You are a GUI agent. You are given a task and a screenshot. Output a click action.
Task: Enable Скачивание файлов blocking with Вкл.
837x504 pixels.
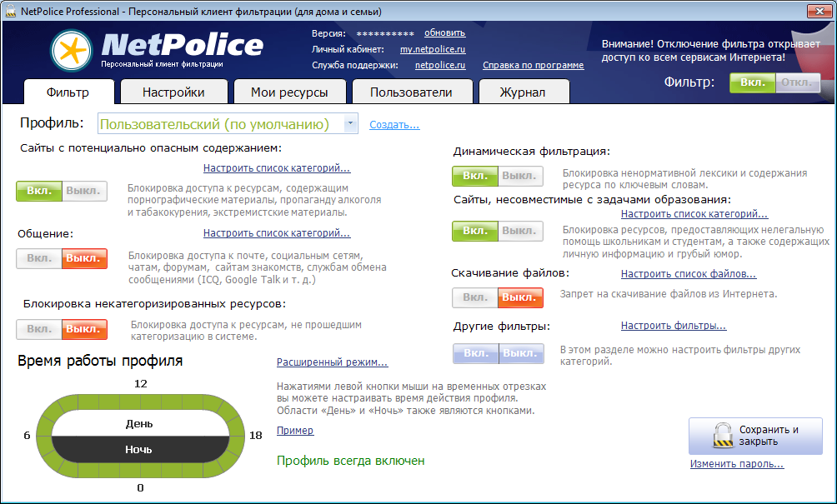tap(475, 297)
